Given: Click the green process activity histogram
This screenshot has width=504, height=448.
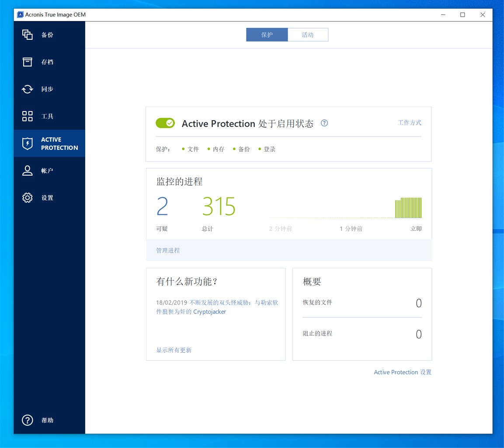Looking at the screenshot, I should click(x=408, y=207).
